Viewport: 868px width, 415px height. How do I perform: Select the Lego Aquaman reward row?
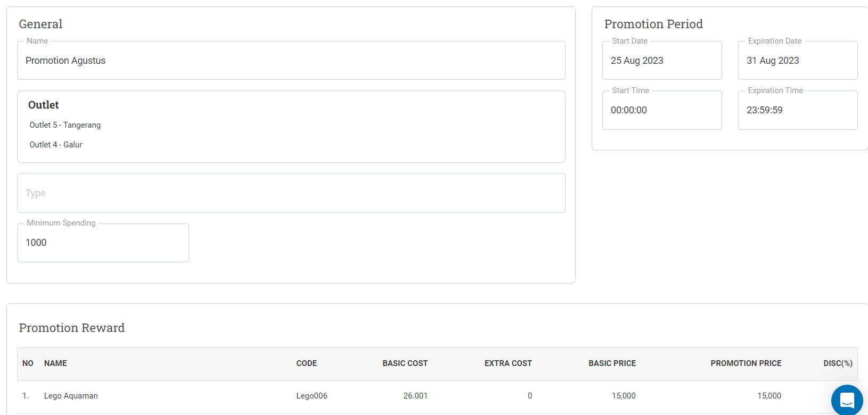click(x=437, y=396)
